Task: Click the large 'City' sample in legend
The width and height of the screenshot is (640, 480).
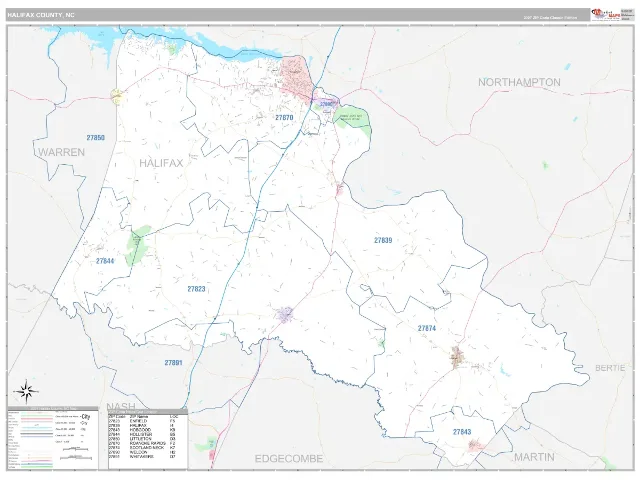Action: pyautogui.click(x=86, y=417)
